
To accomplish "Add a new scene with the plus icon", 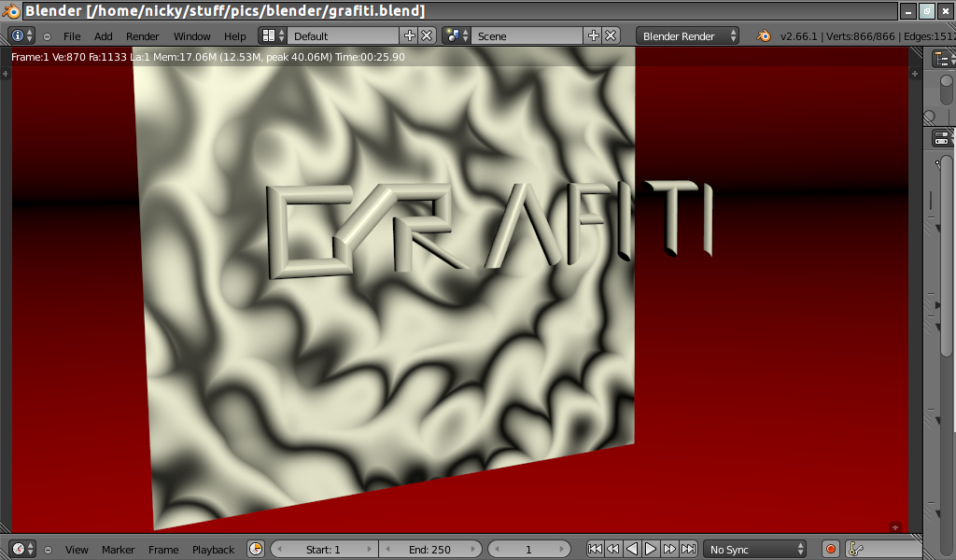I will pos(593,35).
